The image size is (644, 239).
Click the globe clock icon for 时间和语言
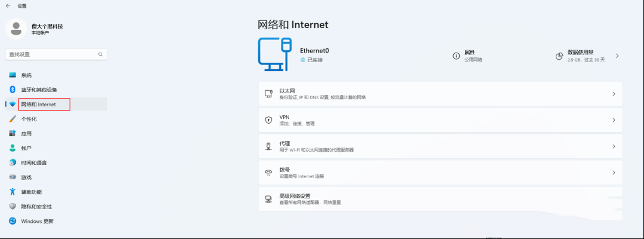pos(13,163)
